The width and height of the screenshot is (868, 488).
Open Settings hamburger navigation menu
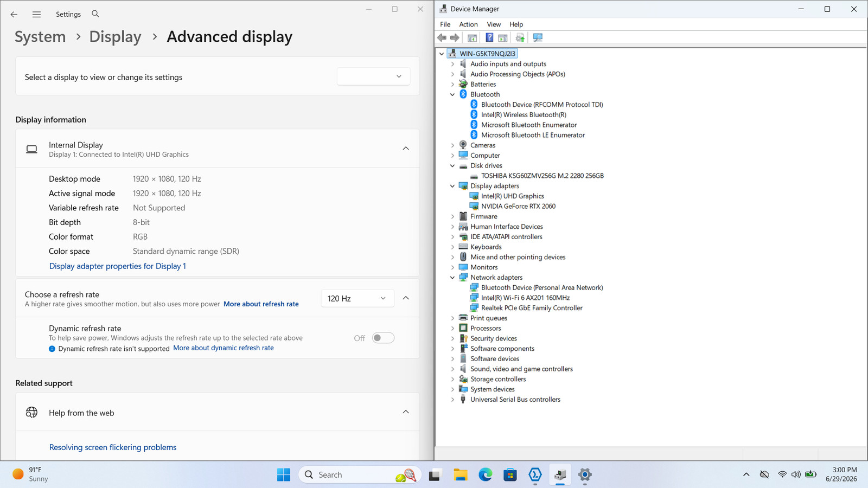[x=36, y=15]
